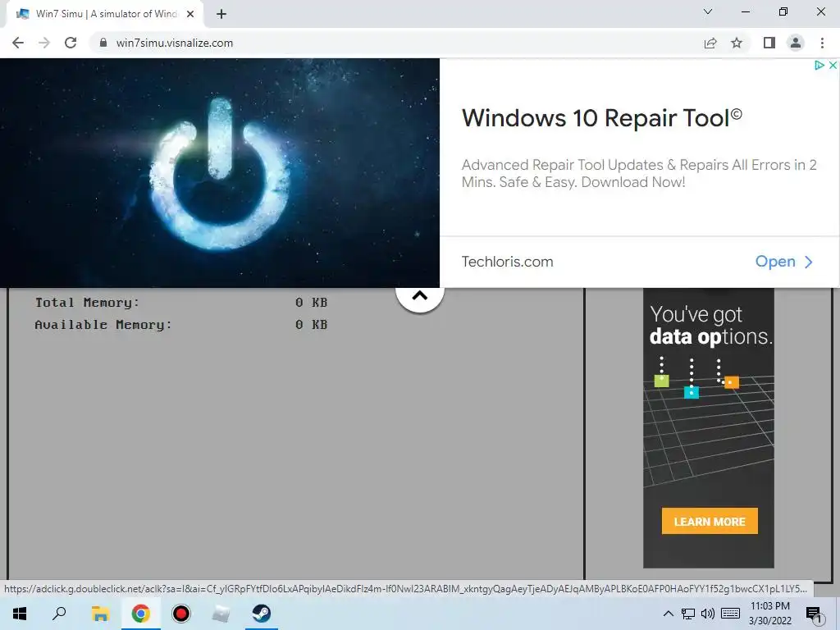Viewport: 840px width, 630px height.
Task: Switch to the Chrome taskbar icon
Action: tap(141, 614)
